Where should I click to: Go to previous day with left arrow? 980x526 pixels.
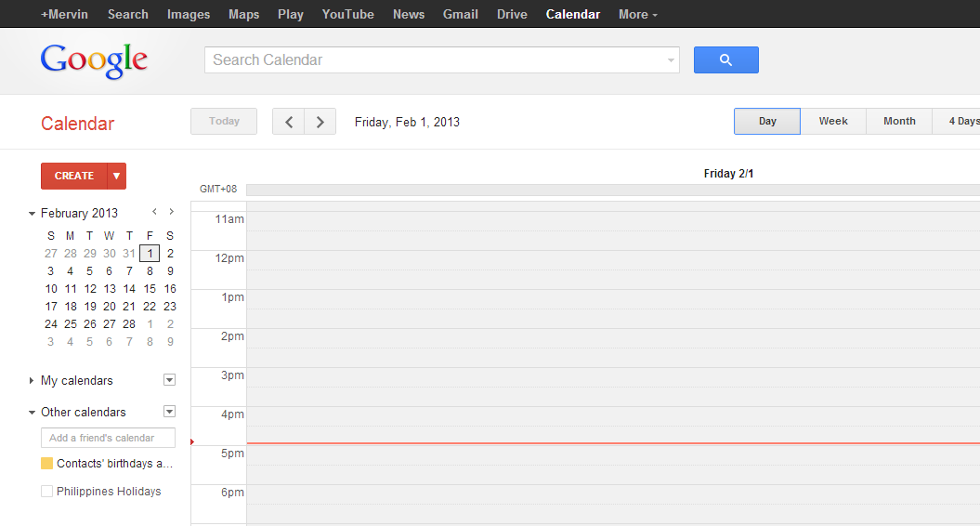[289, 122]
